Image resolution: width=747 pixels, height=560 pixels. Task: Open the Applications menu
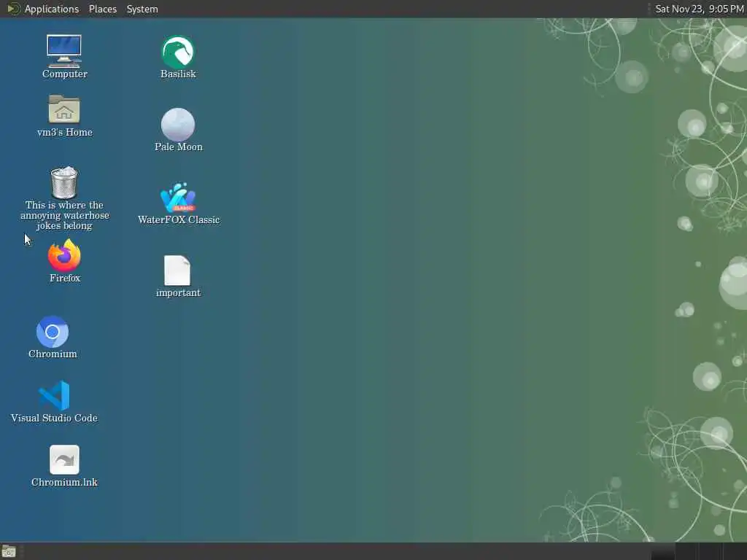(52, 9)
